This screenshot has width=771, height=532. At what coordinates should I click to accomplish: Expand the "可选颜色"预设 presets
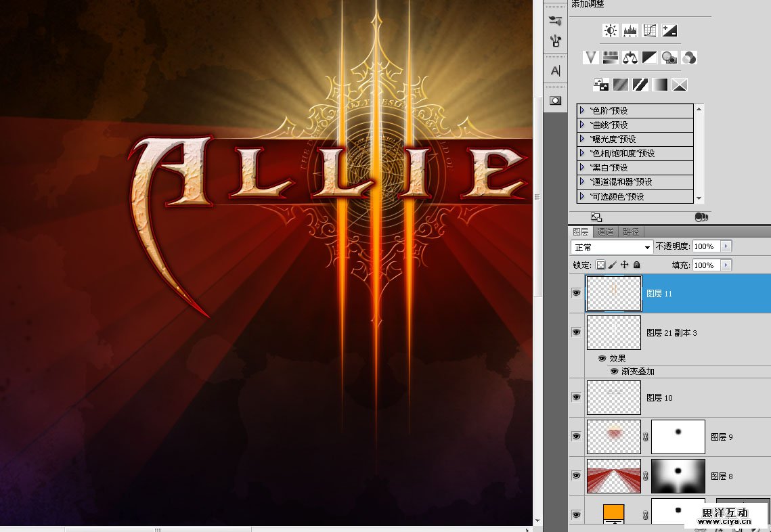[582, 196]
